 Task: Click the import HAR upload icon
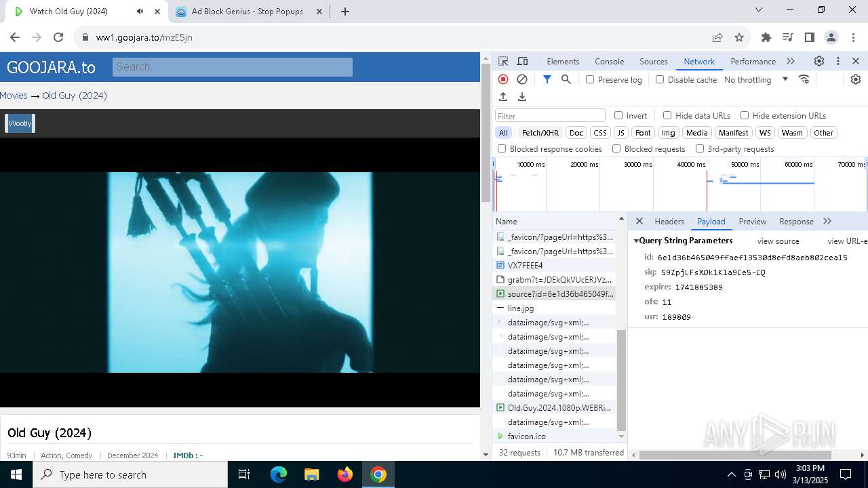(x=503, y=97)
